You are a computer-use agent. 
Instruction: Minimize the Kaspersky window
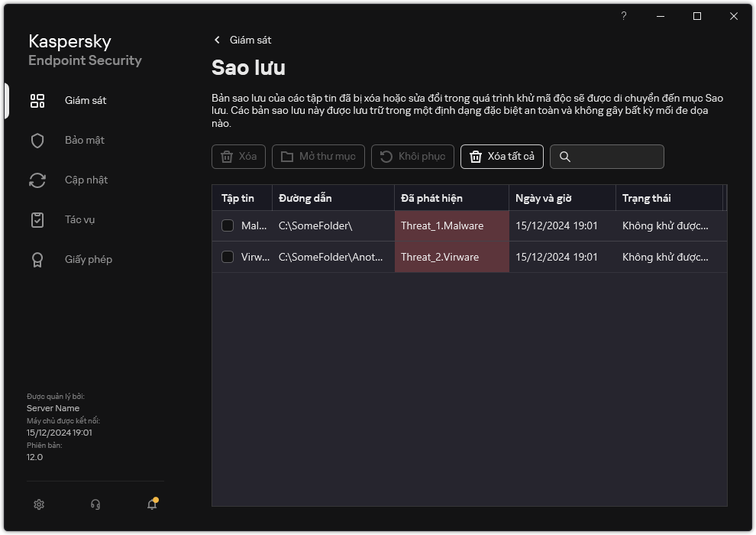661,16
